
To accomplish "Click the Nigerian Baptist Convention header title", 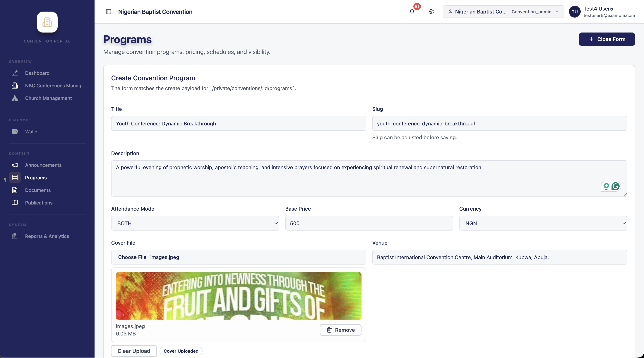I will [155, 12].
